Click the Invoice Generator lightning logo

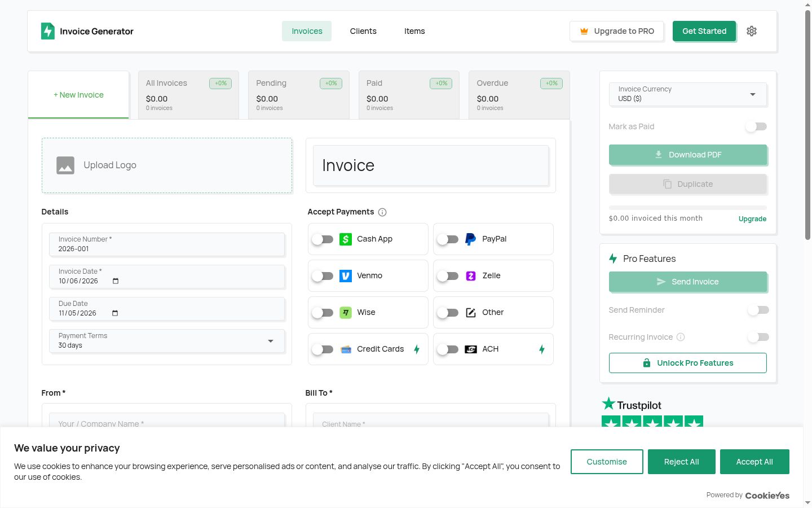click(48, 31)
